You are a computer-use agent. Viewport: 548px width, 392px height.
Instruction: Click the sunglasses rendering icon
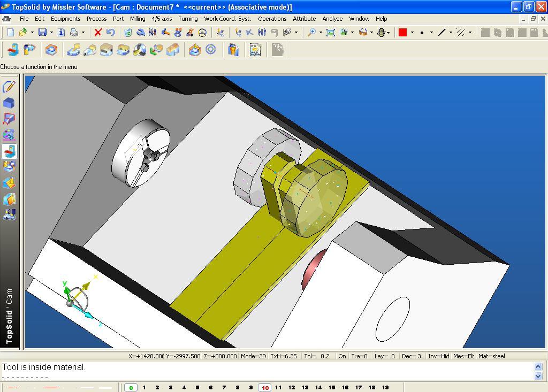tap(363, 33)
